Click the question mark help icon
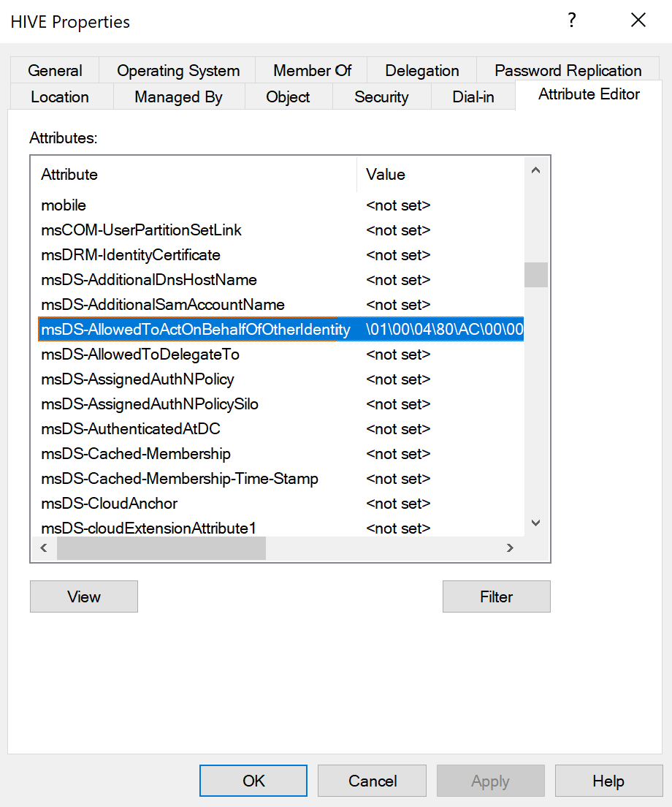This screenshot has width=672, height=807. pos(572,21)
